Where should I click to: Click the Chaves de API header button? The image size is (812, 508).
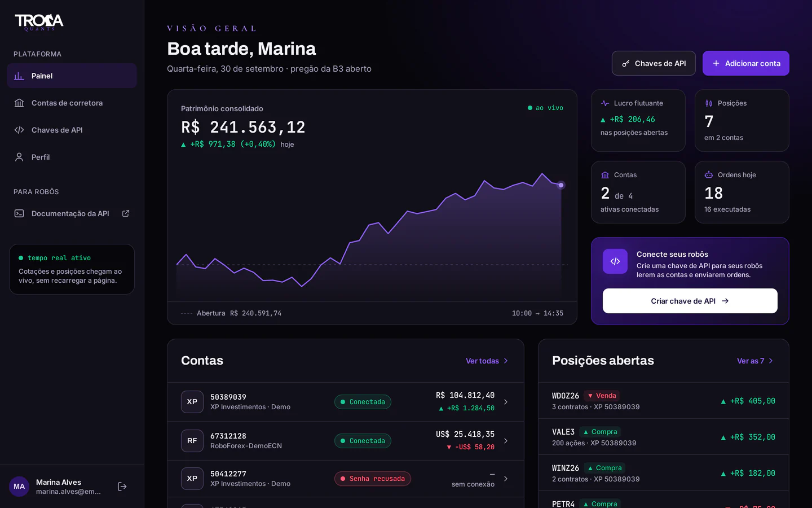654,63
